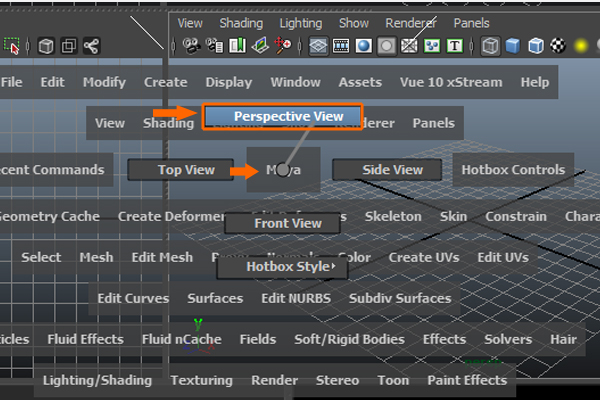
Task: Open Recent Commands
Action: (x=52, y=170)
